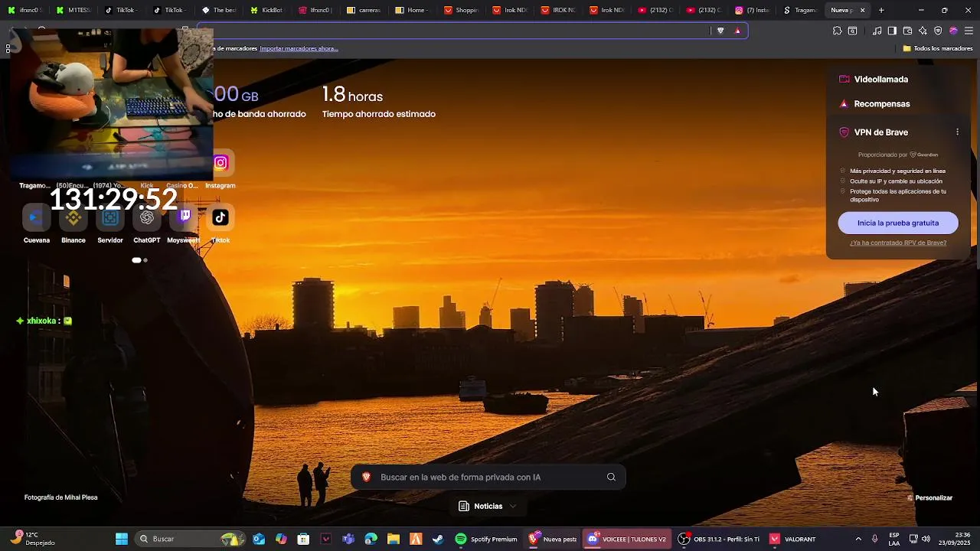Click the '1.8 horas' time saved stat

pyautogui.click(x=352, y=95)
